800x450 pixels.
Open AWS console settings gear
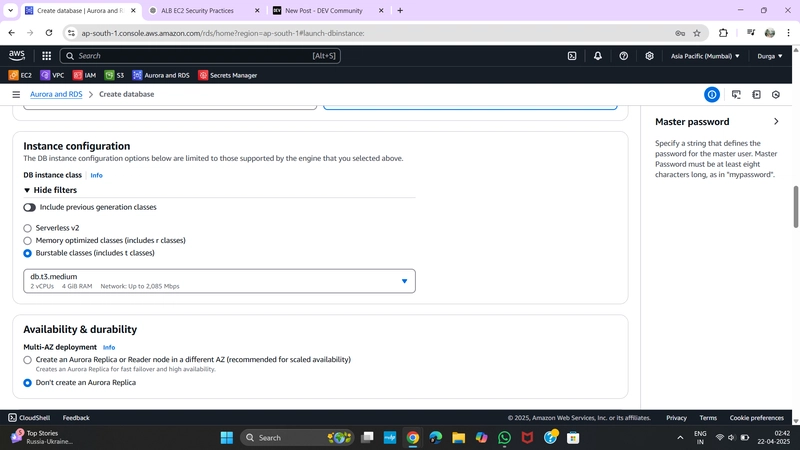tap(649, 56)
